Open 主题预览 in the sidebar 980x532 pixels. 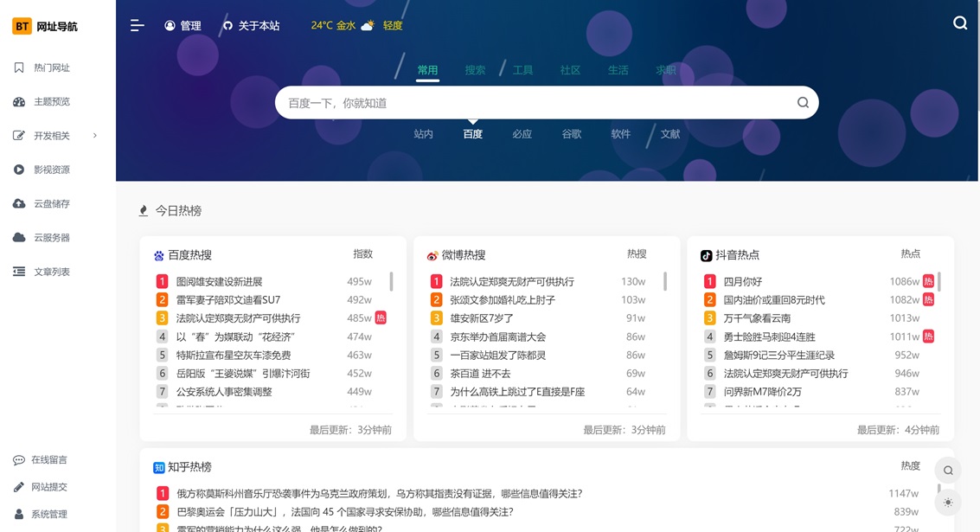coord(52,101)
